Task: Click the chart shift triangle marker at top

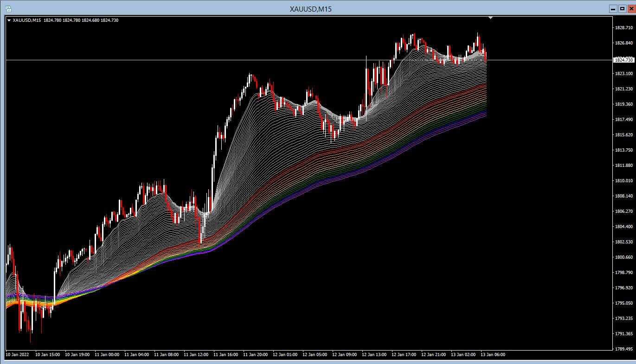Action: (x=491, y=18)
